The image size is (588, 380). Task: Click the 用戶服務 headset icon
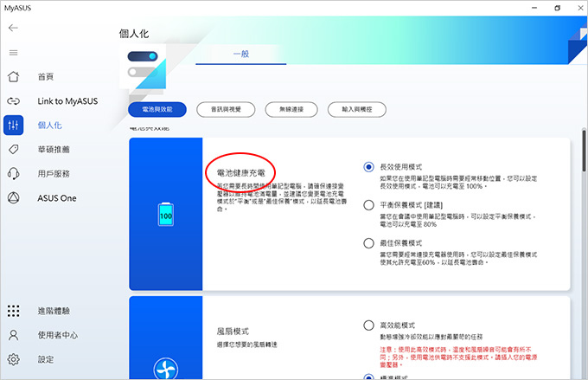point(14,173)
